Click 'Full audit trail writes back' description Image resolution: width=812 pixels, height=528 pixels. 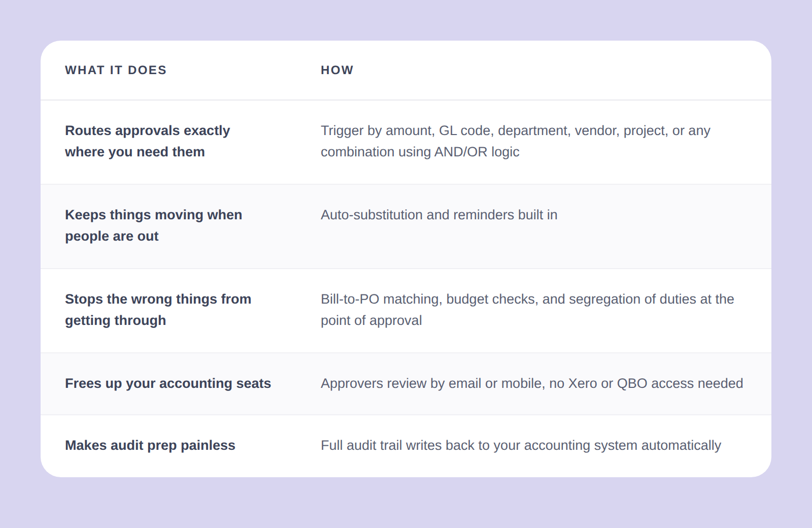click(x=521, y=445)
